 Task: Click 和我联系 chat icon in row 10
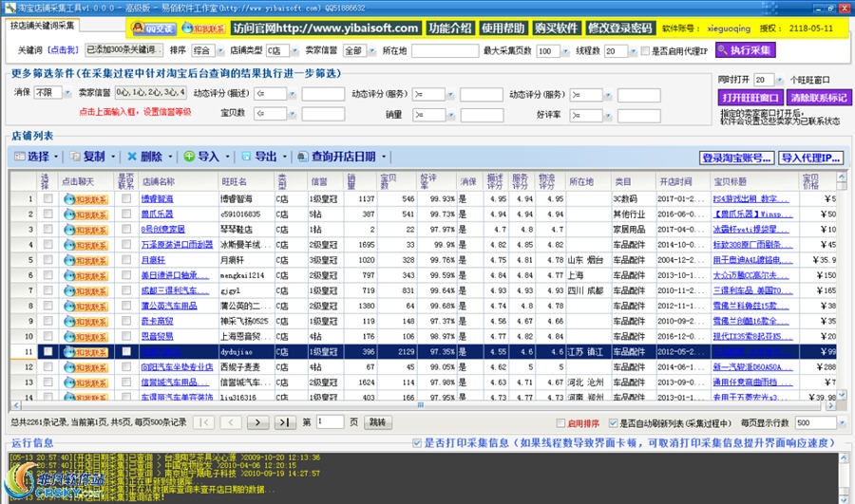85,337
